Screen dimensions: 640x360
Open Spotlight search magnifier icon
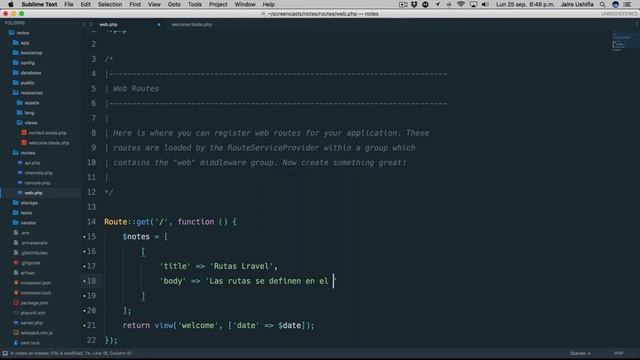[602, 4]
